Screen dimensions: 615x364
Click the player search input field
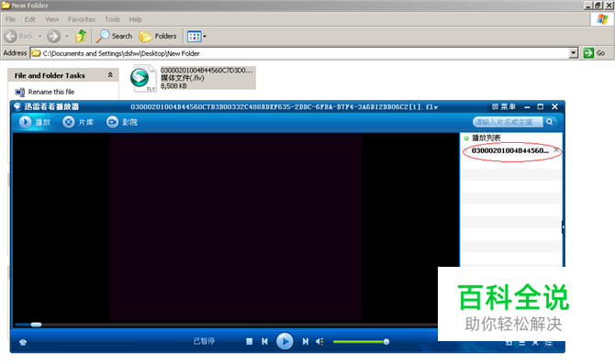click(x=508, y=122)
